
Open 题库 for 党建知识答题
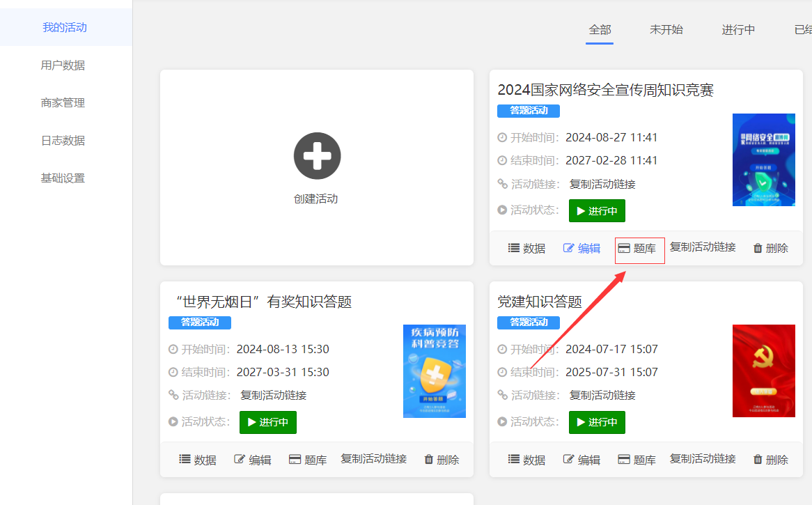click(x=637, y=460)
